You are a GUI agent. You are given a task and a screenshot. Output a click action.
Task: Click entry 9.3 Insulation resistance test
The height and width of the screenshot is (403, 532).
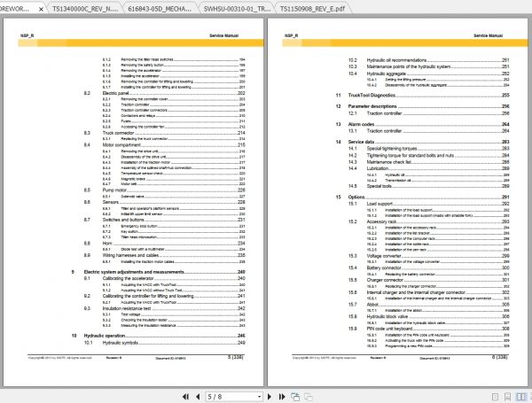click(165, 308)
